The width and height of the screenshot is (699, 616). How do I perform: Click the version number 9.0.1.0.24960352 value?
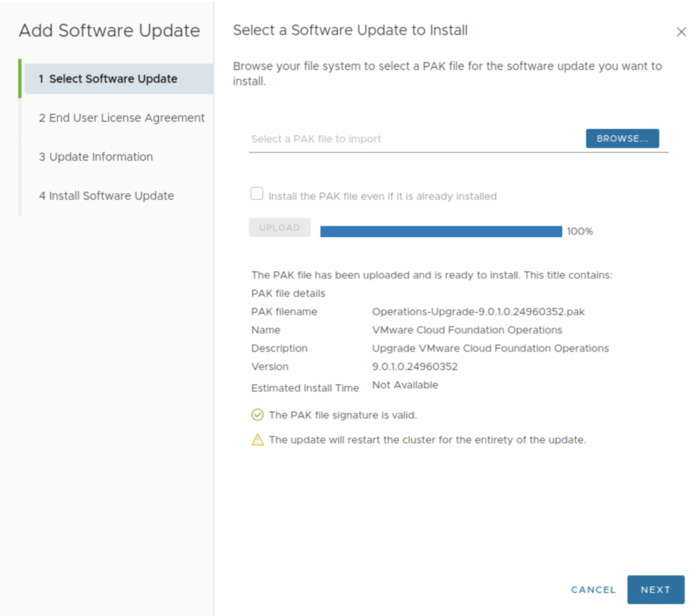(x=414, y=366)
